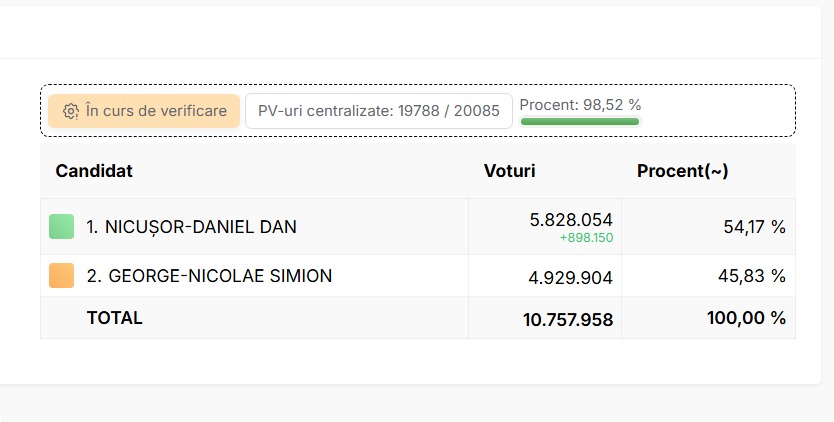Screen dimensions: 834x422
Task: Click the 100,00 % total percentage
Action: [x=746, y=318]
